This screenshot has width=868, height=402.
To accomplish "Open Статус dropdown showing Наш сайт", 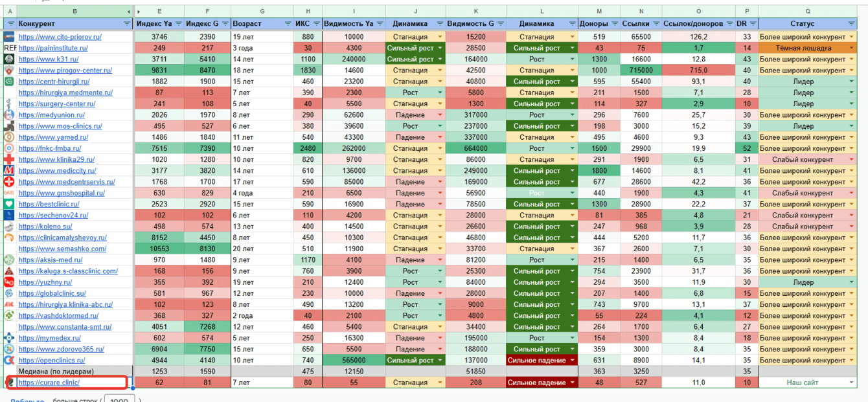I will pos(851,383).
